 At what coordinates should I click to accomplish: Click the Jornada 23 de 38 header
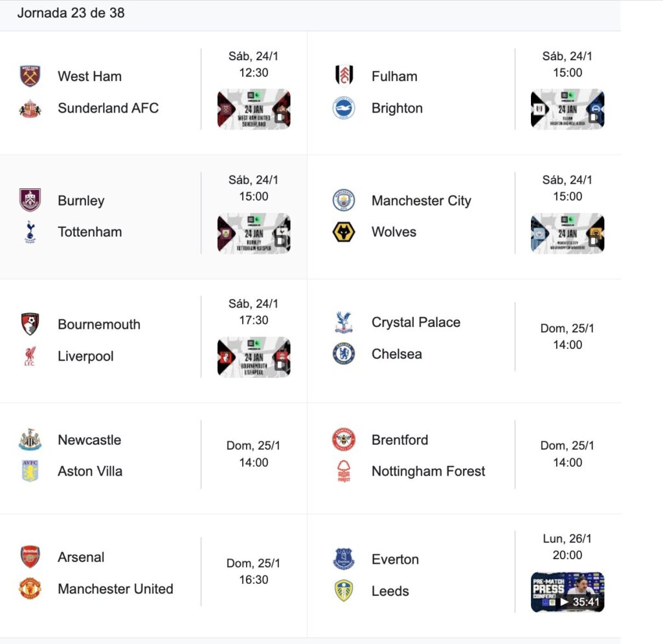71,13
